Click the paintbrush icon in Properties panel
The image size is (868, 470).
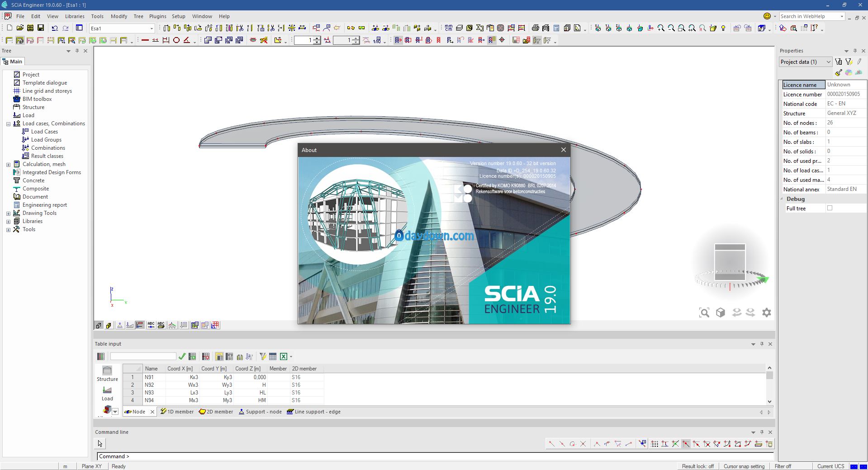pos(839,72)
